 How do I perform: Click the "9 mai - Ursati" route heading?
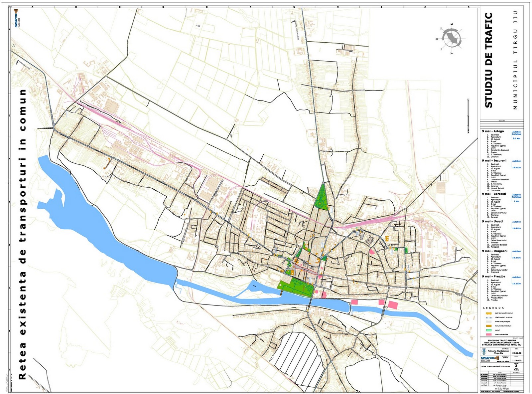click(x=492, y=221)
